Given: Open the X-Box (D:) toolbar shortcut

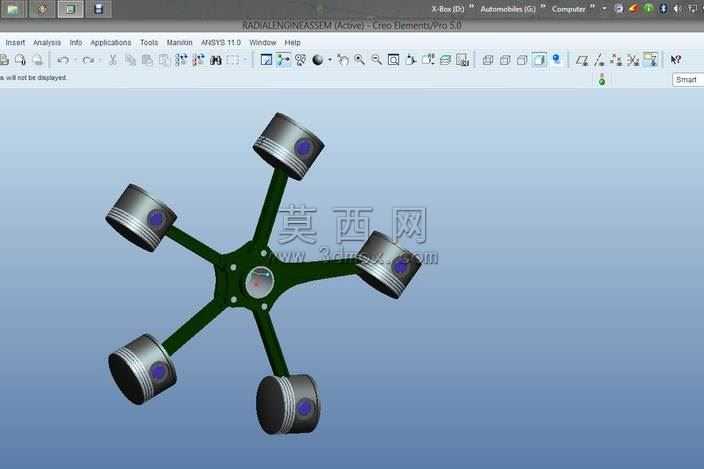Looking at the screenshot, I should [448, 9].
